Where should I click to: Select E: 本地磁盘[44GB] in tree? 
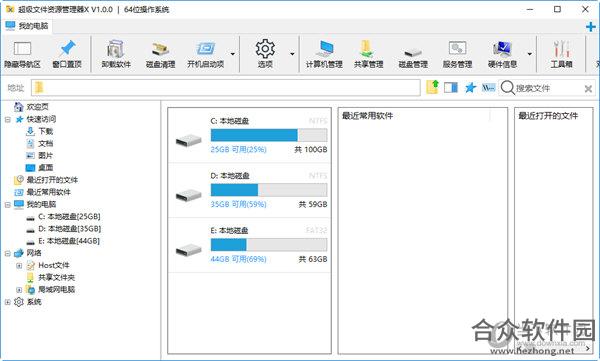tap(69, 241)
